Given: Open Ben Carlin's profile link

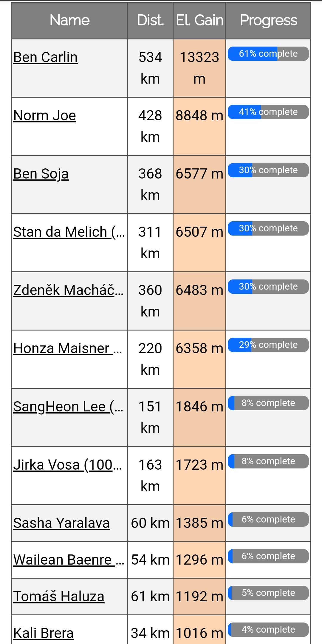Looking at the screenshot, I should coord(46,57).
